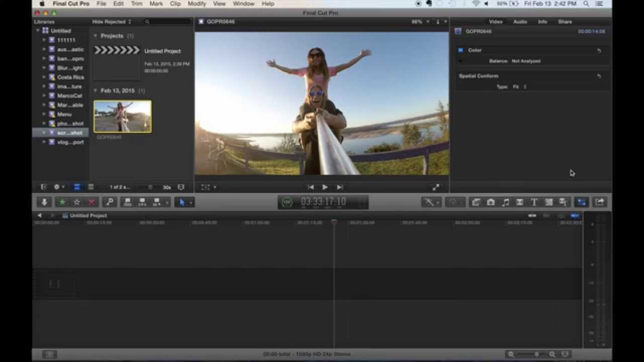Collapse the Feb 13, 2015 group
The image size is (644, 362).
pyautogui.click(x=95, y=90)
